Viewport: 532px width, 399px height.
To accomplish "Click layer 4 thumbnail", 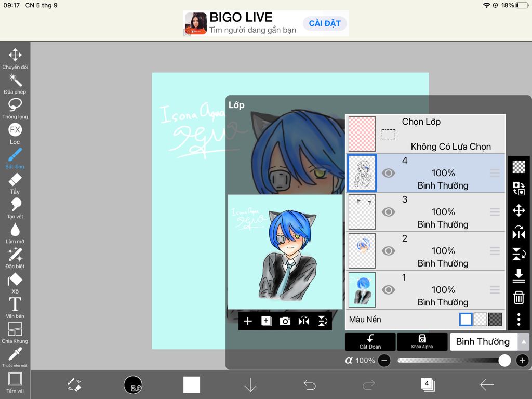I will tap(362, 173).
